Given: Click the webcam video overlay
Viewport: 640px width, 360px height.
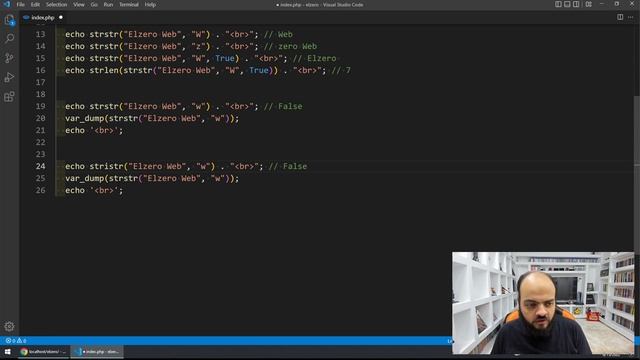Looking at the screenshot, I should click(x=543, y=303).
